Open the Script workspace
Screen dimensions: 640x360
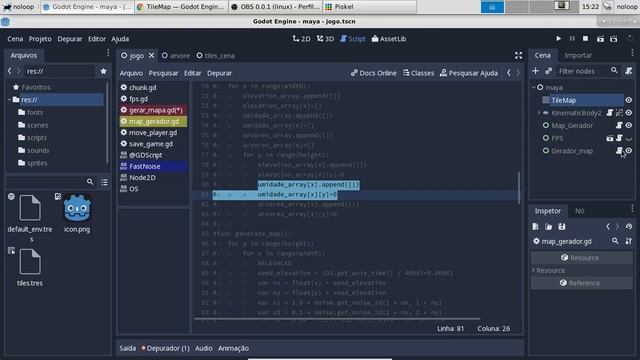pos(353,39)
